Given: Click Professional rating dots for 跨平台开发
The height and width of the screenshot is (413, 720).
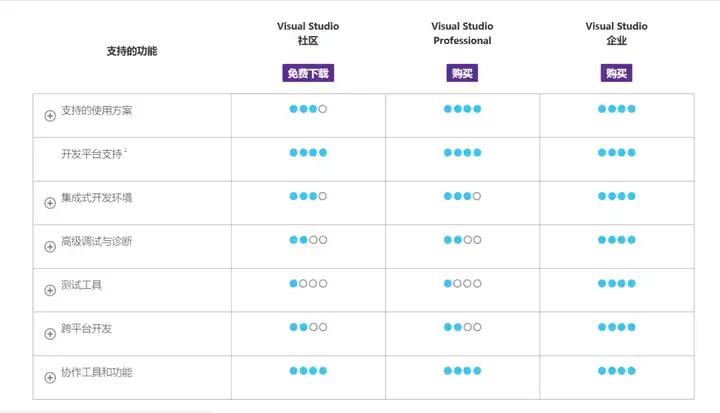Looking at the screenshot, I should 462,327.
